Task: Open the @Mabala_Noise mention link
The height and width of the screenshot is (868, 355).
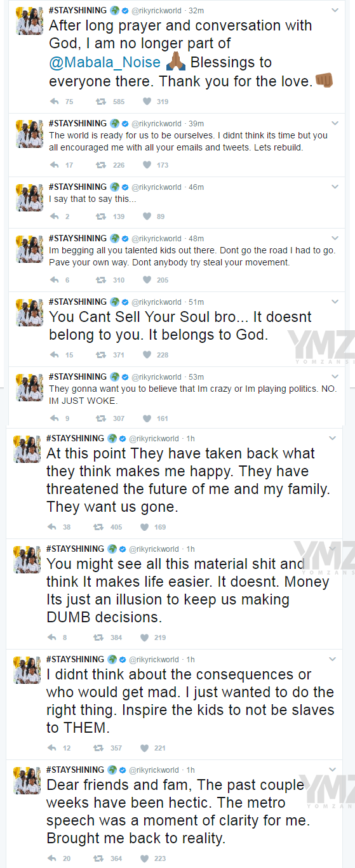Action: point(97,63)
